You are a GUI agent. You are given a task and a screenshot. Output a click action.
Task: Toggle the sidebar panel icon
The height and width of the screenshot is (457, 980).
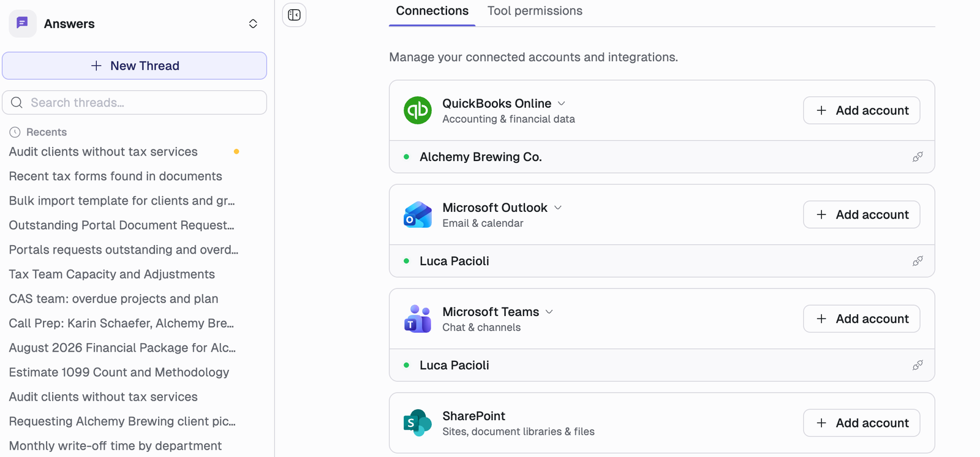tap(294, 15)
